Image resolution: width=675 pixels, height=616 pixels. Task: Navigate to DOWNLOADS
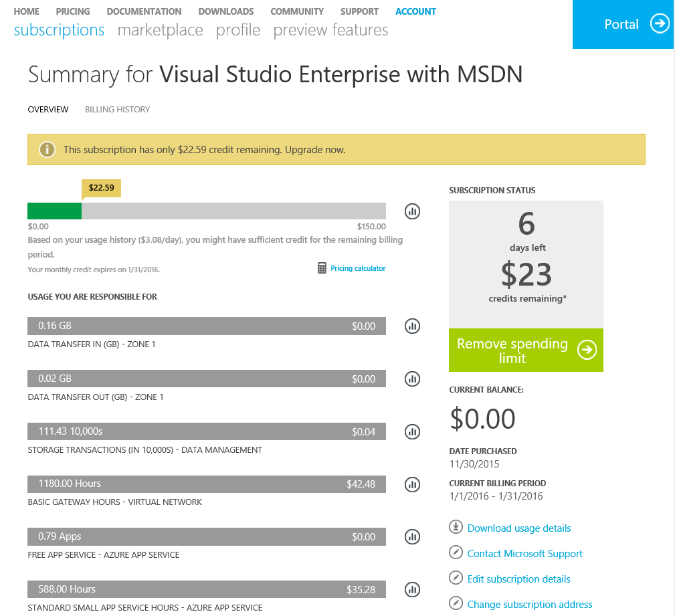pyautogui.click(x=226, y=11)
